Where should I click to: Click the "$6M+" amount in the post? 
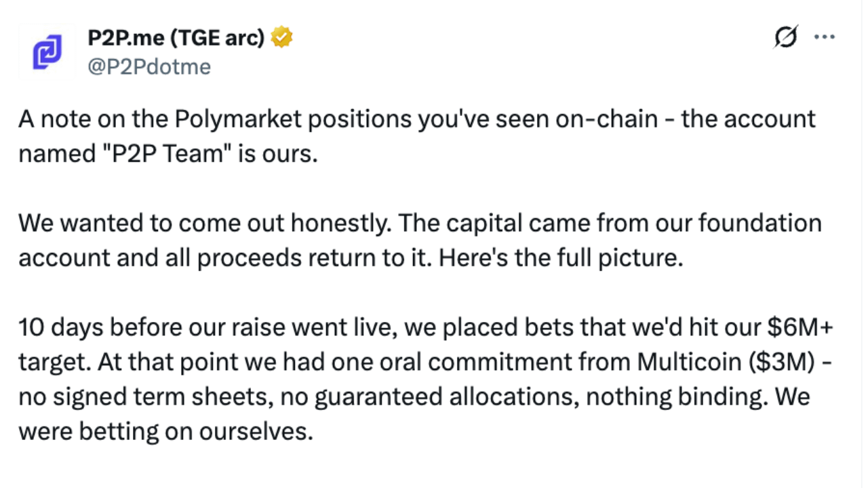pos(800,328)
